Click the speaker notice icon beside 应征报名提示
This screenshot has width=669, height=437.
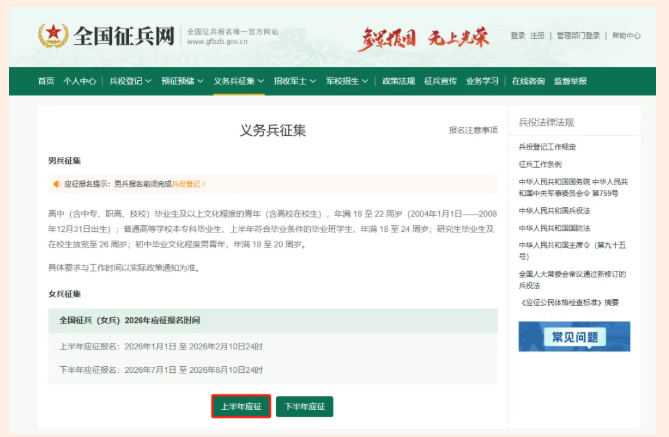(x=56, y=184)
